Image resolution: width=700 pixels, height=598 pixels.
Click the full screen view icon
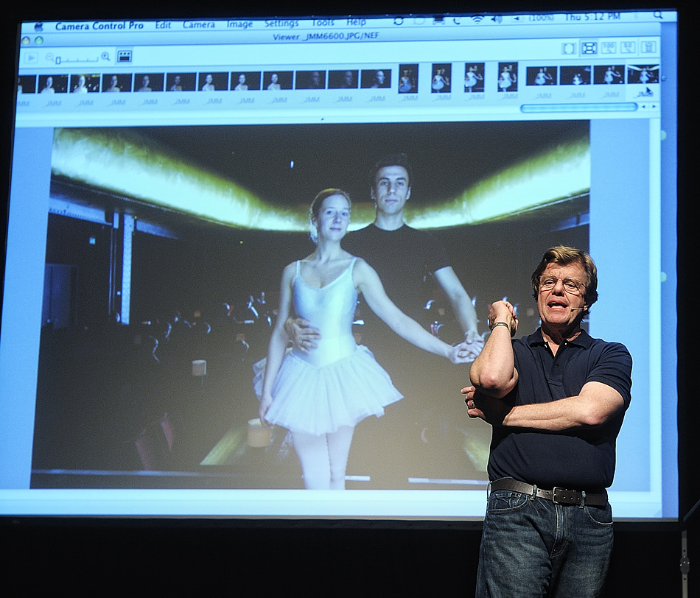[569, 49]
